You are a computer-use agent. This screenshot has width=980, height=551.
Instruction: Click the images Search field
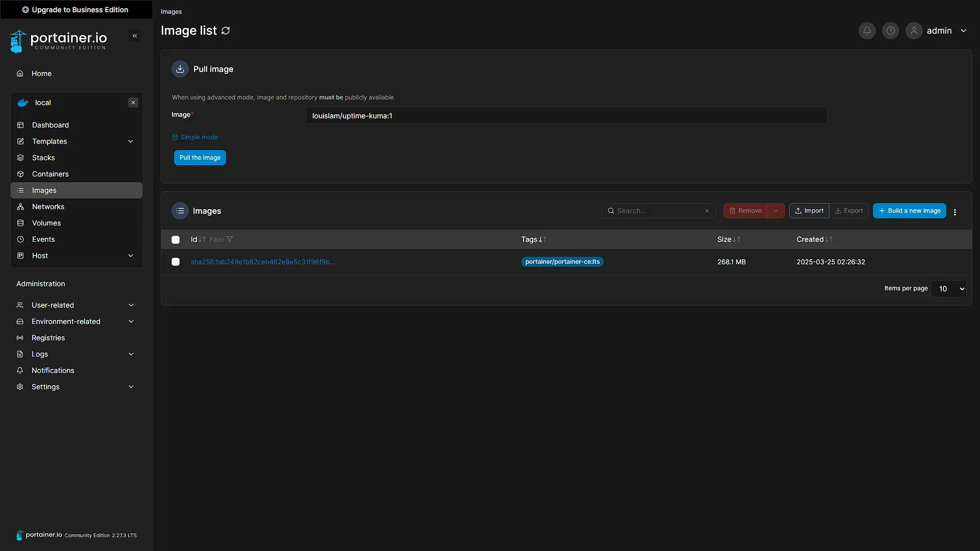coord(658,211)
